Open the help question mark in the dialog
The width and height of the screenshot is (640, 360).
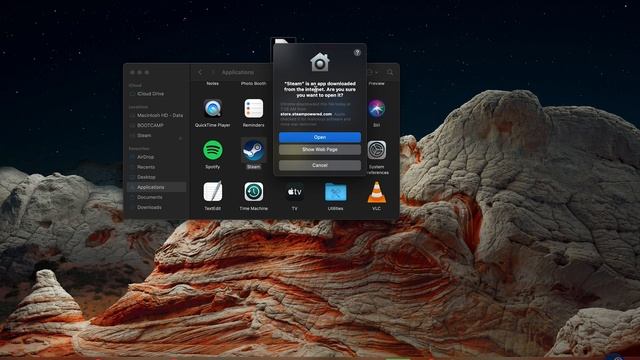(x=357, y=52)
